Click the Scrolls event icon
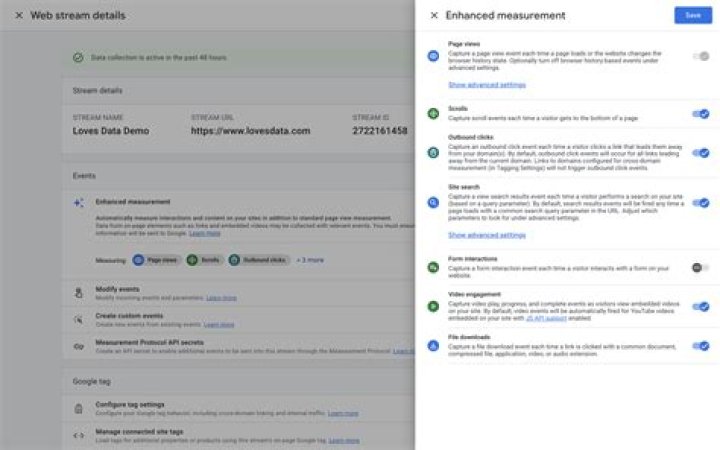 tap(433, 115)
